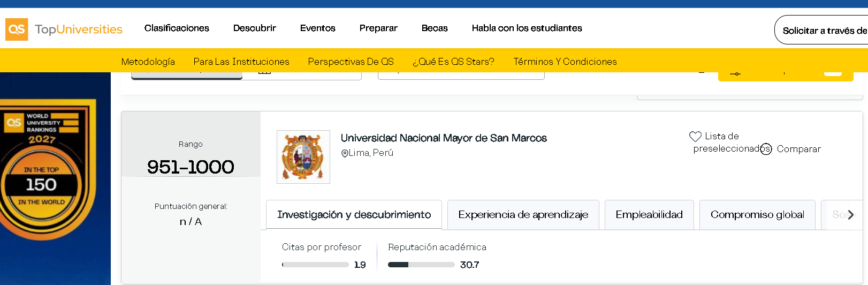Open Habla con los estudiantes
Viewport: 868px width, 285px height.
pyautogui.click(x=527, y=28)
